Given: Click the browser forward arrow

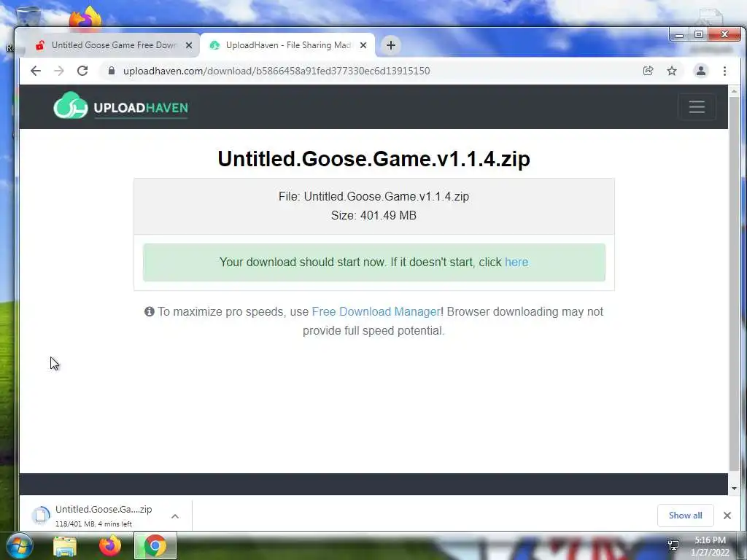Looking at the screenshot, I should (x=59, y=71).
